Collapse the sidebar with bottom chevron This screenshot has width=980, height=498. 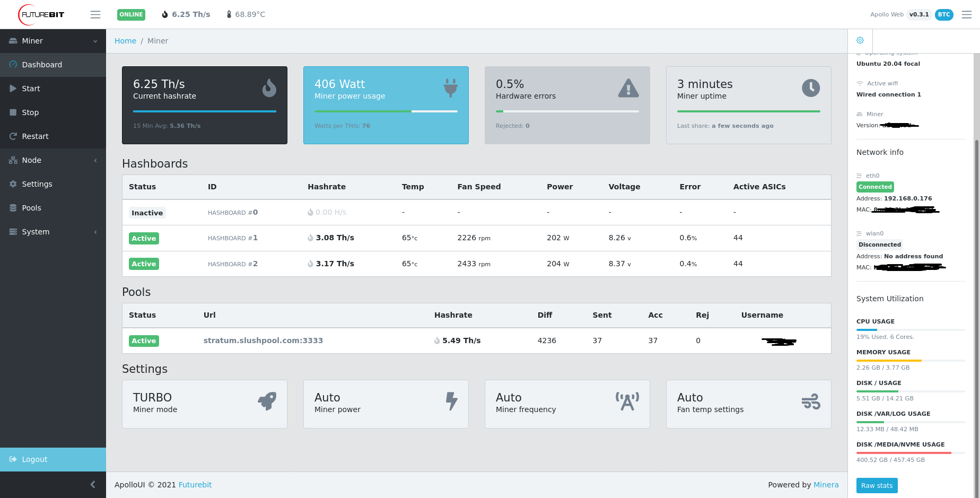coord(93,484)
